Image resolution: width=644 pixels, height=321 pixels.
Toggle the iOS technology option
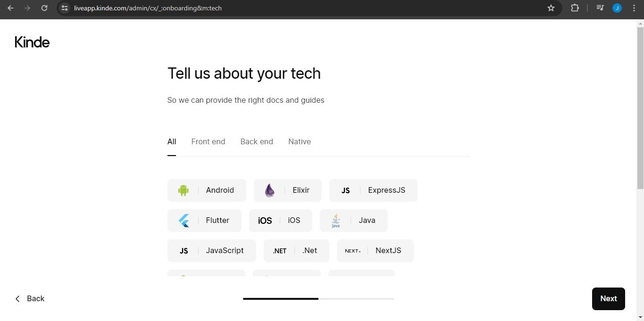pyautogui.click(x=281, y=221)
